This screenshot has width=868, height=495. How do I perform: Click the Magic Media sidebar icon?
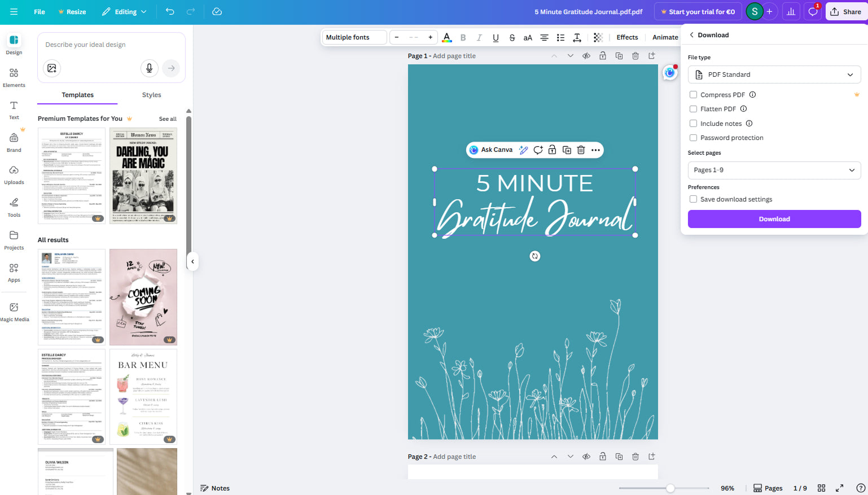point(14,312)
